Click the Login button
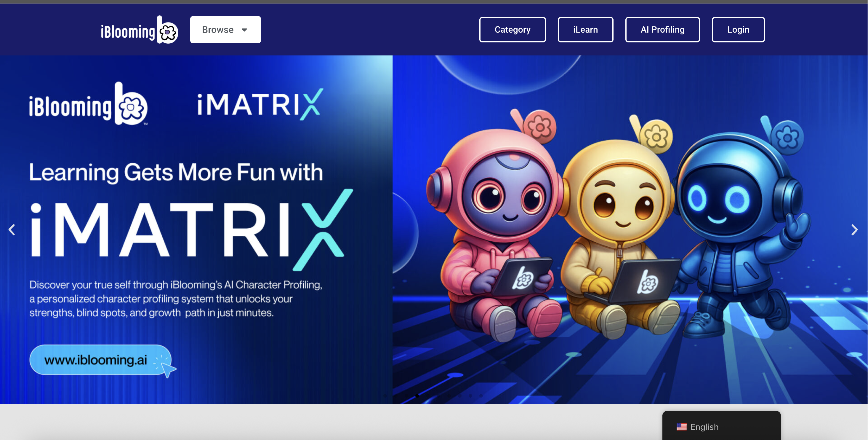Screen dimensions: 868x440 coord(738,30)
